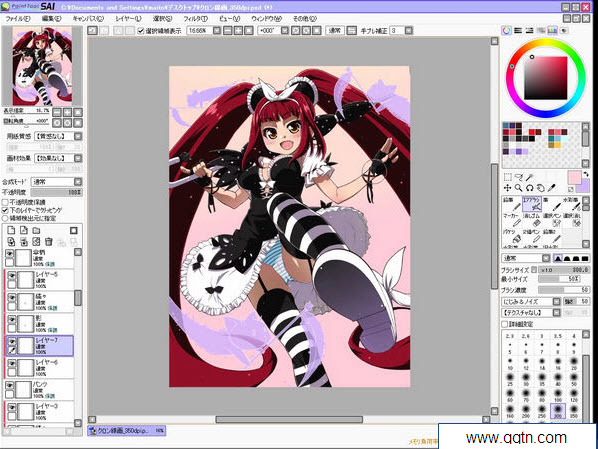Hide the パンツ layer via its eye icon

coord(10,386)
